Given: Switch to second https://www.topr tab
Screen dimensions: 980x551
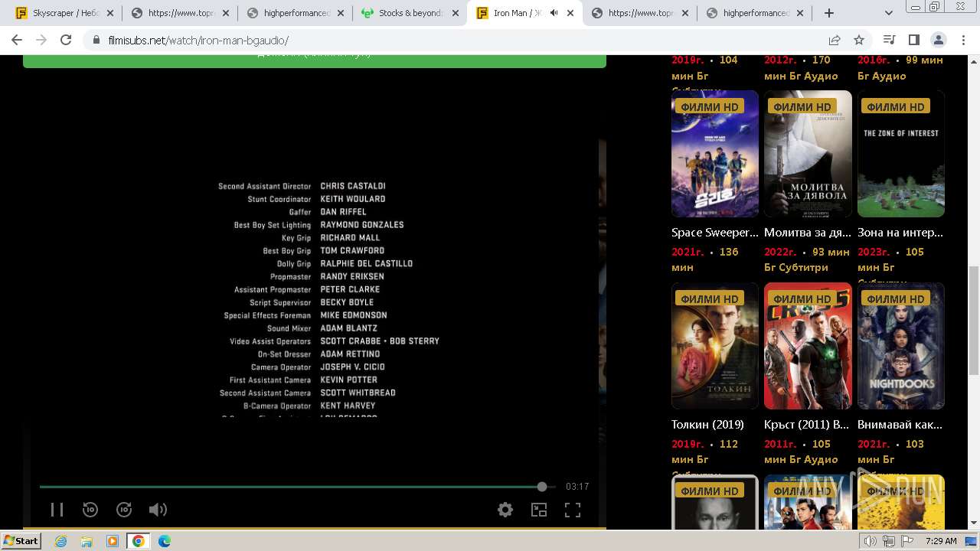Looking at the screenshot, I should (639, 13).
